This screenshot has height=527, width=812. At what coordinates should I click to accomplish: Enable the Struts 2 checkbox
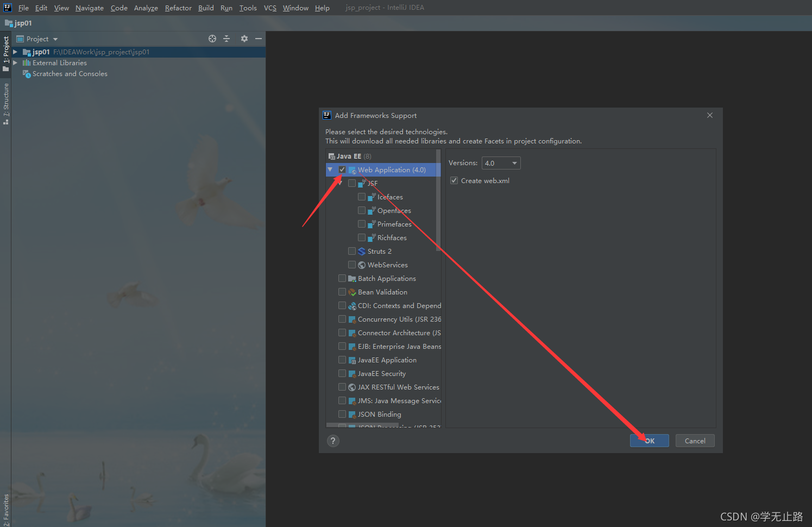[x=352, y=251]
